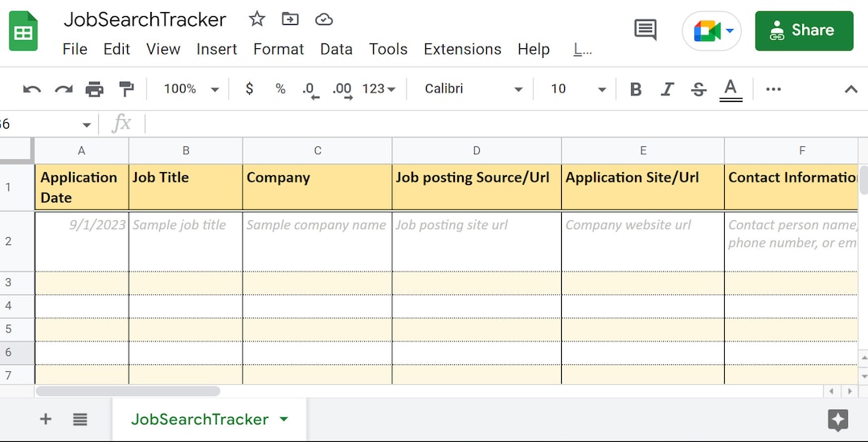Open the text color picker
868x442 pixels.
(x=731, y=90)
